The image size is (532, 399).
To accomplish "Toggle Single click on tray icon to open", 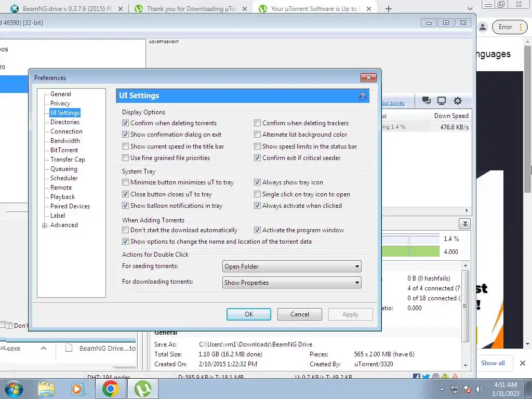I will click(x=257, y=194).
